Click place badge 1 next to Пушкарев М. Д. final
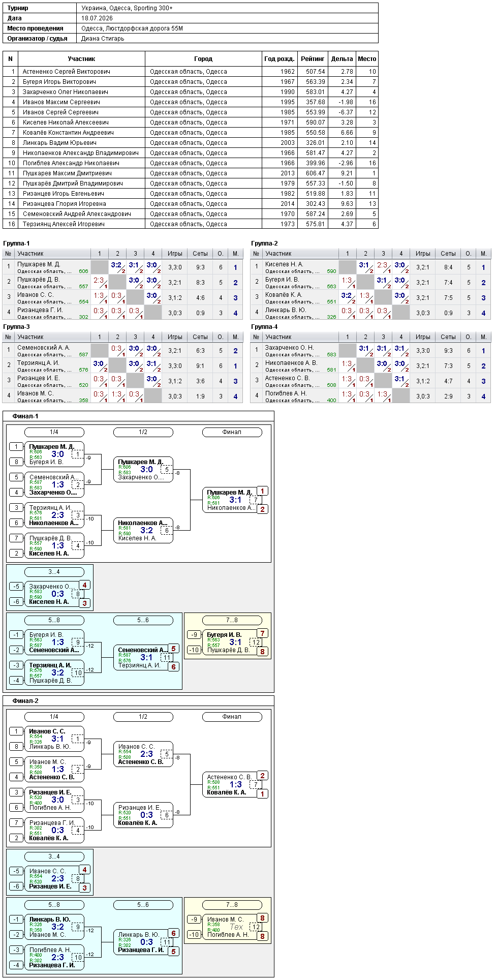 pyautogui.click(x=262, y=491)
